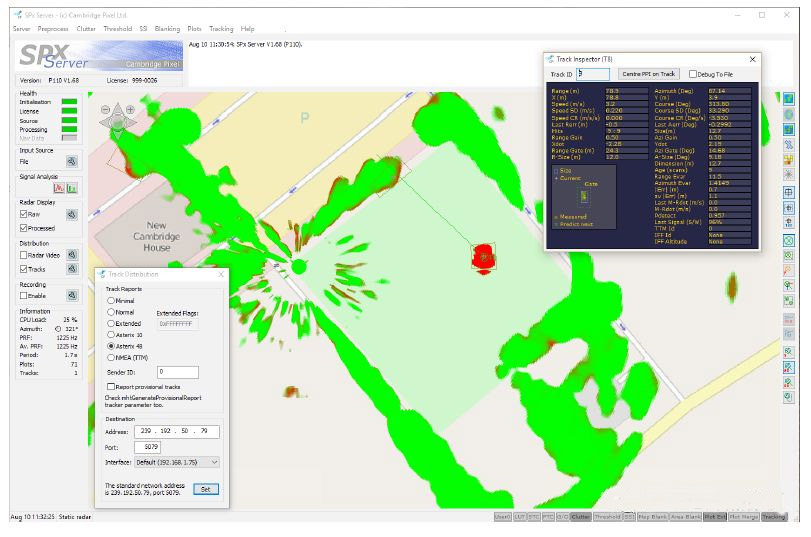
Task: Click the green Signal Analysis histogram icon
Action: (73, 188)
